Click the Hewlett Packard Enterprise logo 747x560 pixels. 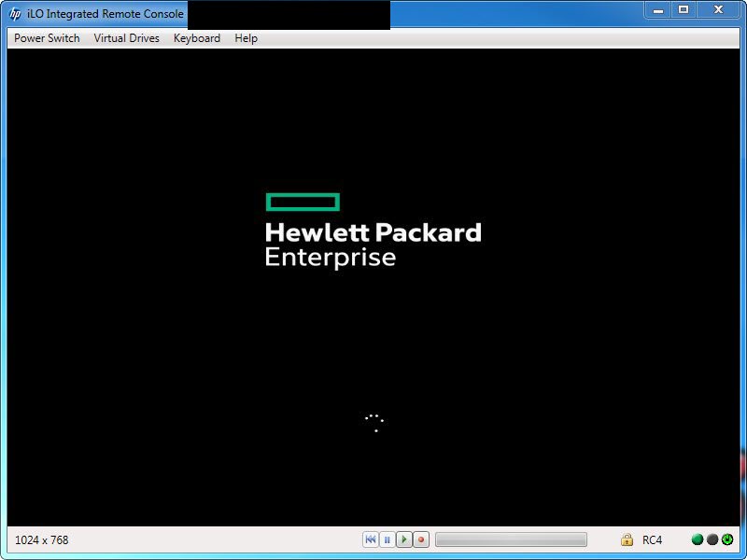point(373,231)
